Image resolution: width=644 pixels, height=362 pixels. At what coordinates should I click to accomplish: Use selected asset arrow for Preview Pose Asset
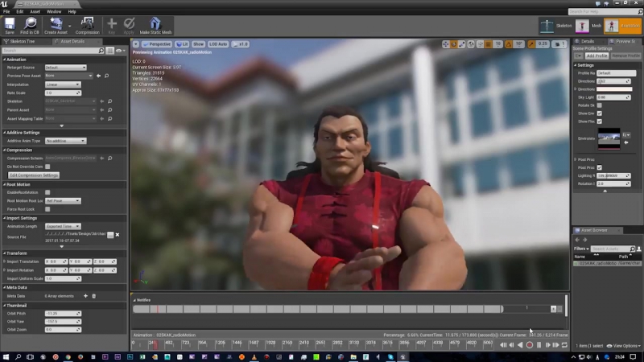pos(98,76)
